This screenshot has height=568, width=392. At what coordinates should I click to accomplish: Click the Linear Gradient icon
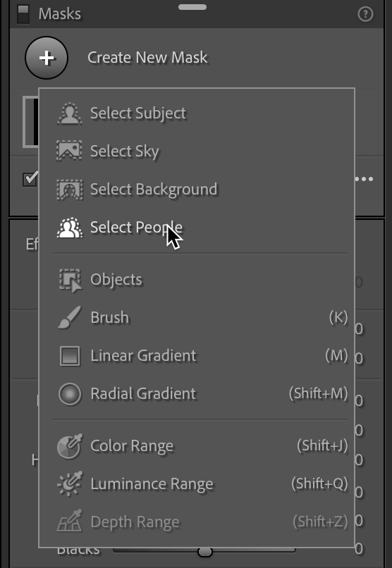click(x=70, y=356)
